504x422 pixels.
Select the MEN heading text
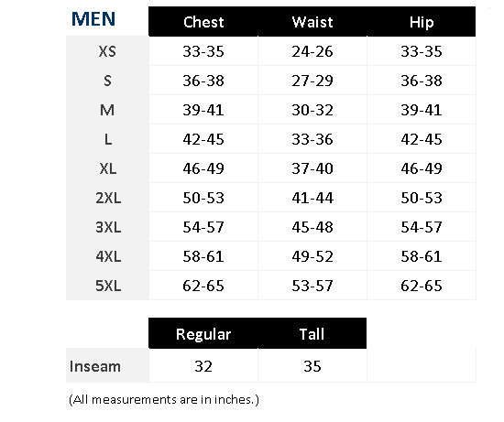coord(93,19)
